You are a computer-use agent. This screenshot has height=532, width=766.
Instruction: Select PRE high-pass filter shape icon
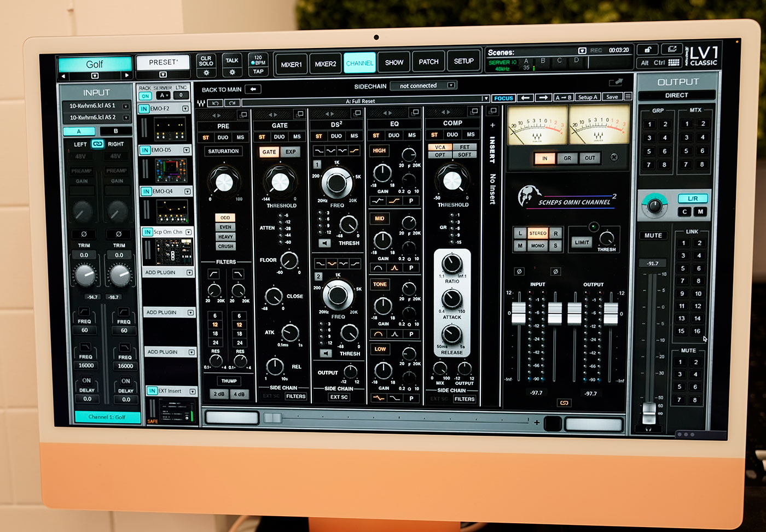[213, 273]
